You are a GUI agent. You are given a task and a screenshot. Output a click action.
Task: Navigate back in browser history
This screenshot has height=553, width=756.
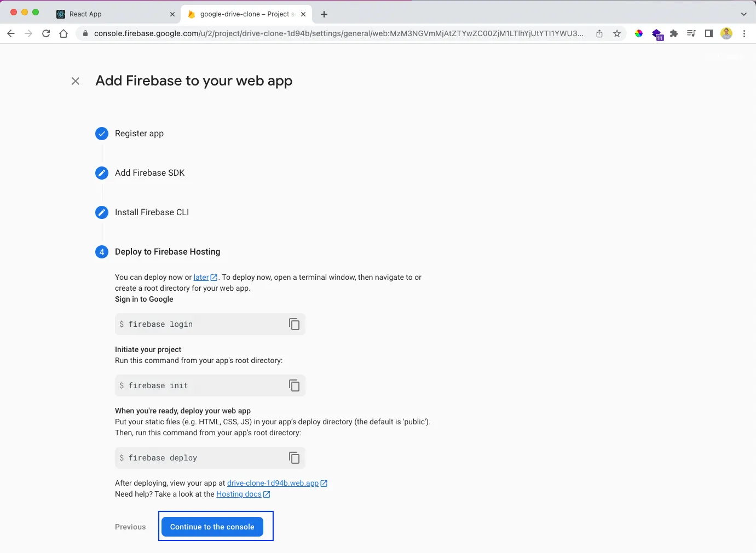(x=11, y=33)
